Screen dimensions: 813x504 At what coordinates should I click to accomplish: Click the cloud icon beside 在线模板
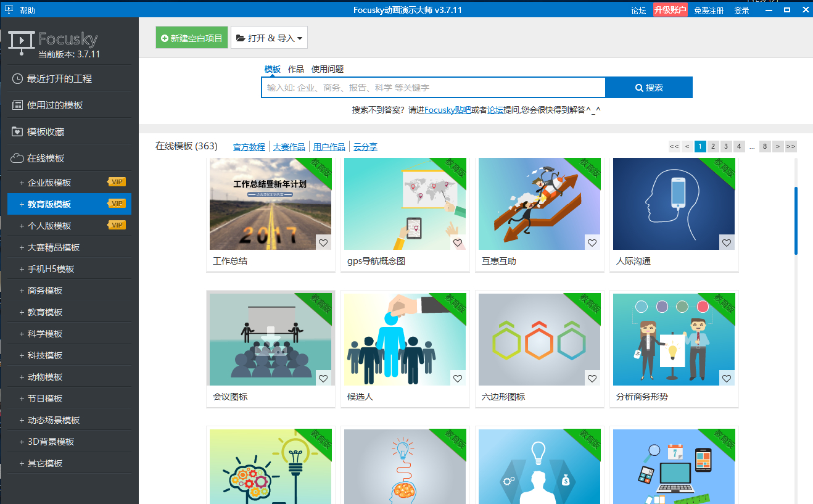point(17,159)
